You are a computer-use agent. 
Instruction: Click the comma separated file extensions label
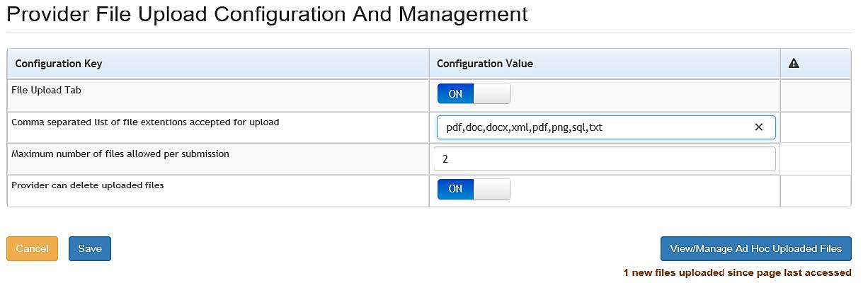click(145, 122)
